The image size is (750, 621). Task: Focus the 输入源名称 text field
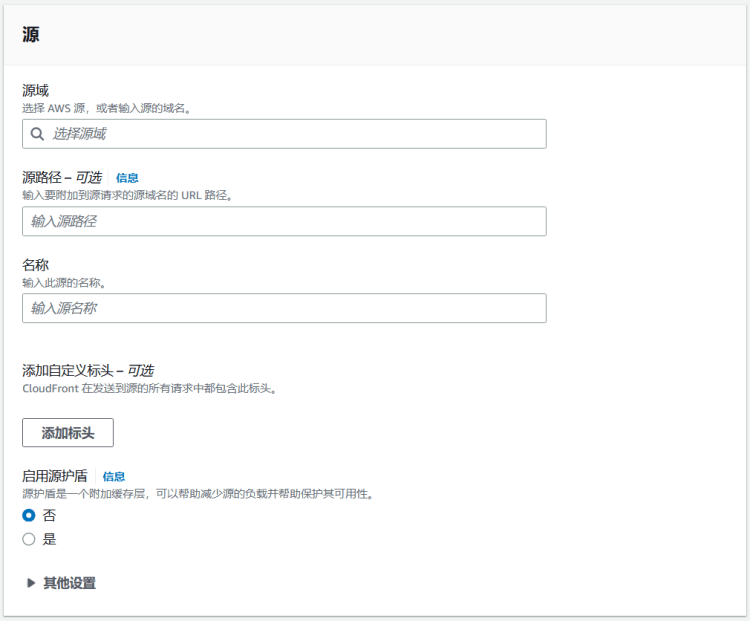[284, 308]
